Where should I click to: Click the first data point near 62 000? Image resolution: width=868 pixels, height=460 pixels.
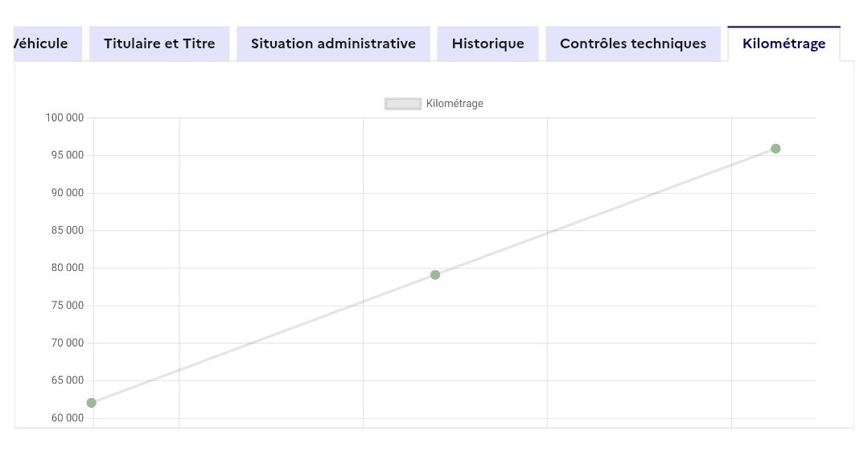click(92, 403)
